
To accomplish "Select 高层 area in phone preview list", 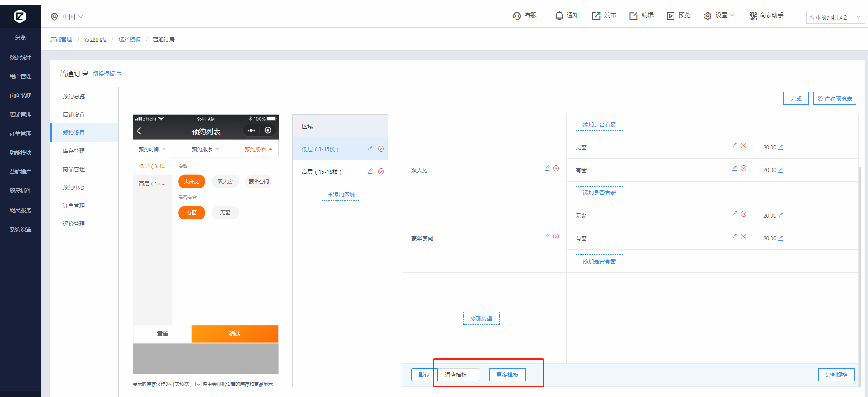I will 153,183.
